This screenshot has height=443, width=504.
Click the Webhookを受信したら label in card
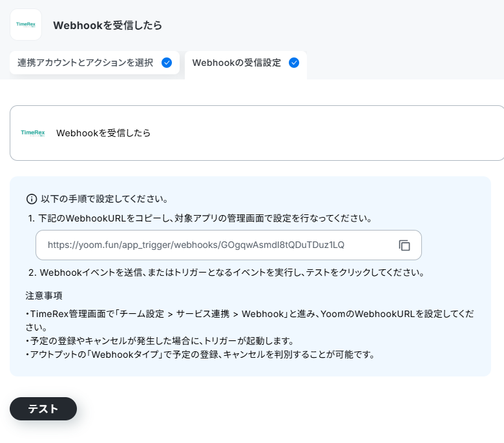pyautogui.click(x=103, y=133)
